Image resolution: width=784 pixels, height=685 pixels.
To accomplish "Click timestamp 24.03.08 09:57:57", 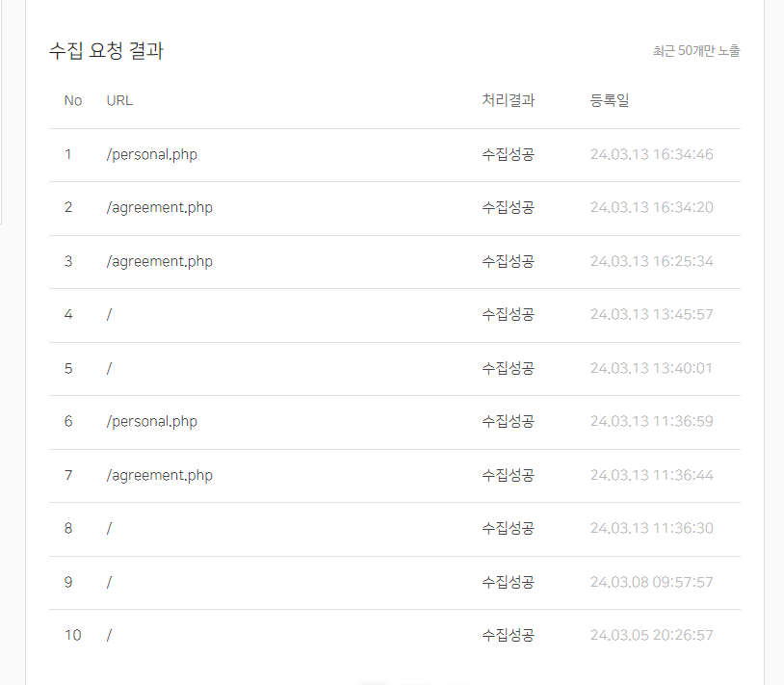I will click(x=651, y=582).
